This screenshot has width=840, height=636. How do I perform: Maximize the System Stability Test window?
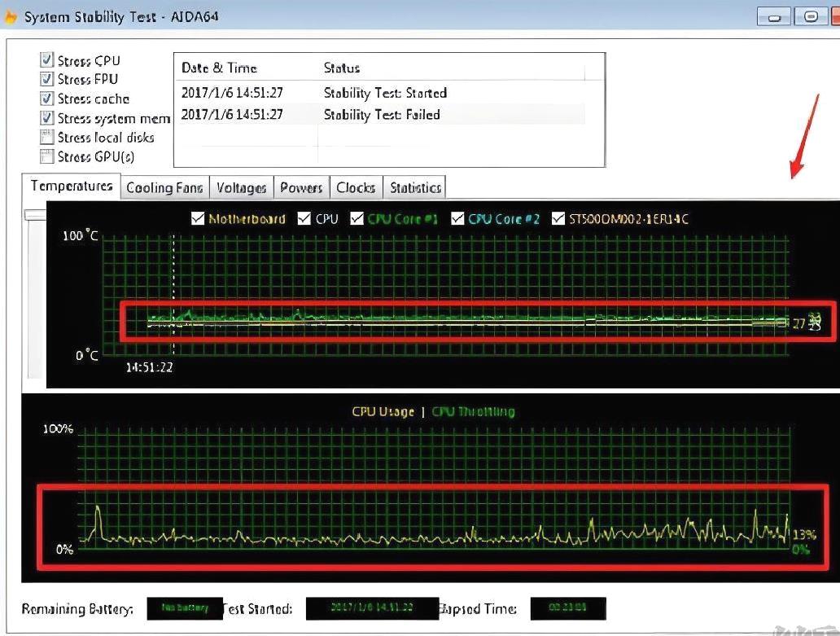[x=811, y=16]
